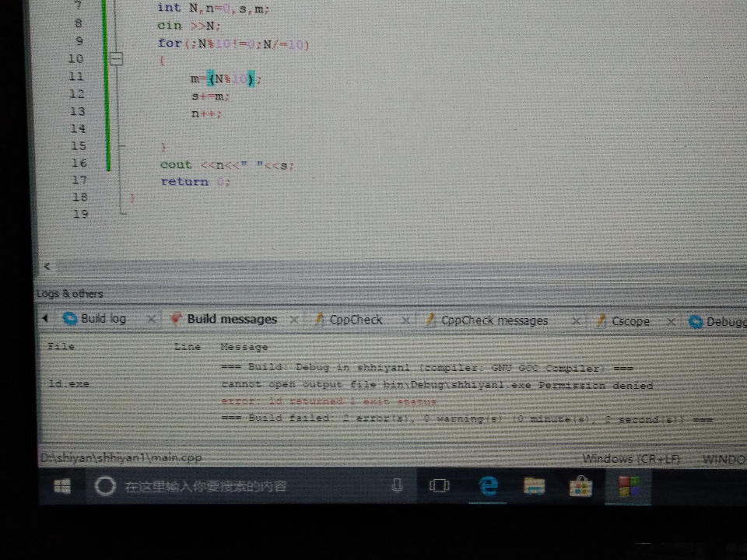The image size is (747, 560).
Task: Select the 'Build failed' summary line
Action: coord(467,419)
